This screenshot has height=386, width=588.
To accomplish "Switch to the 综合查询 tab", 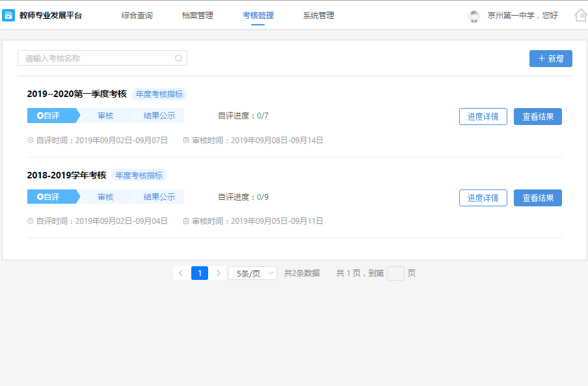I will 137,15.
